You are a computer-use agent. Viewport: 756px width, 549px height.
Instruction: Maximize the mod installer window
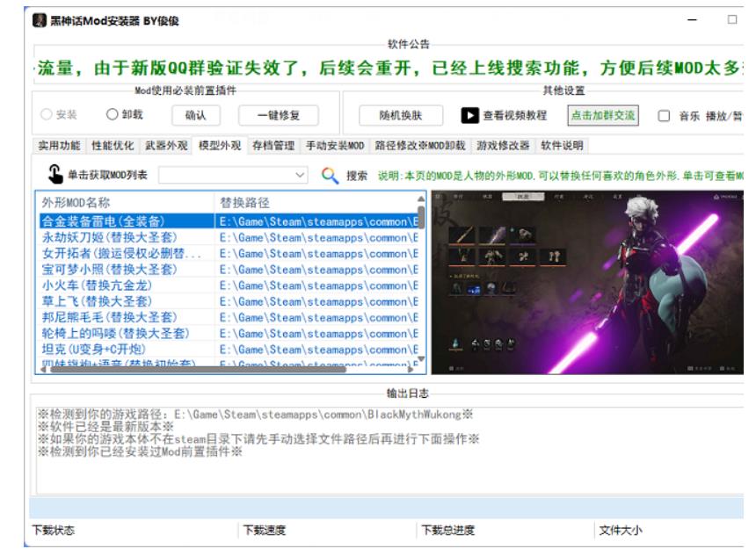(x=732, y=19)
